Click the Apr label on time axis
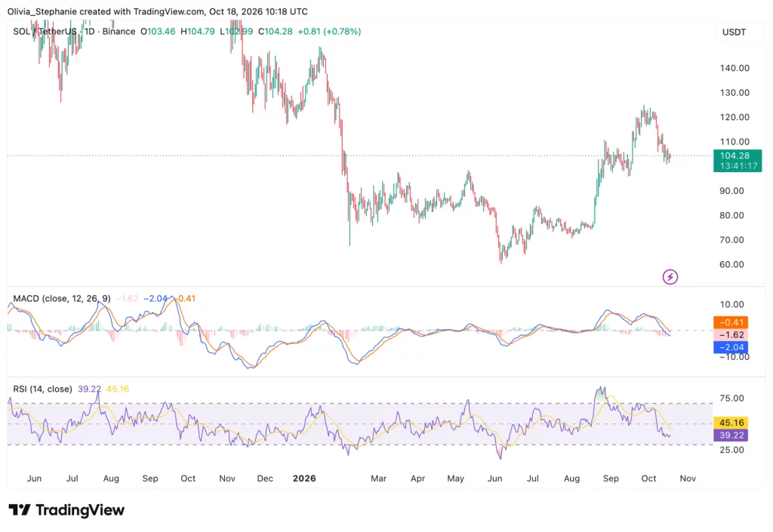This screenshot has width=773, height=532. 417,478
